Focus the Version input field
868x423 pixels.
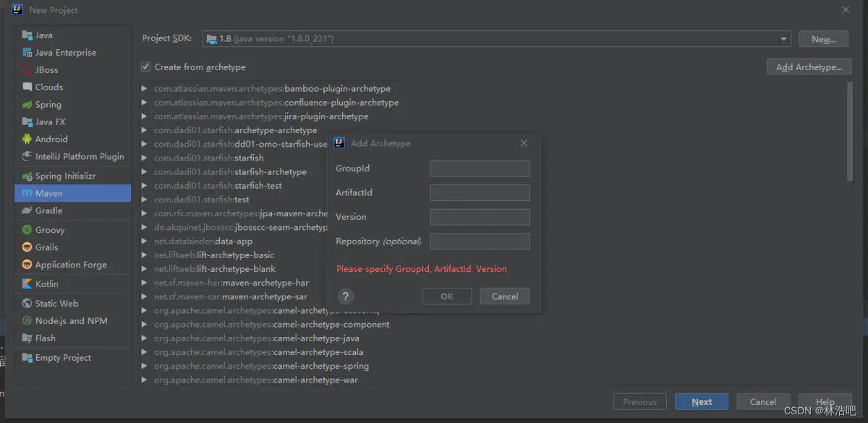coord(480,217)
